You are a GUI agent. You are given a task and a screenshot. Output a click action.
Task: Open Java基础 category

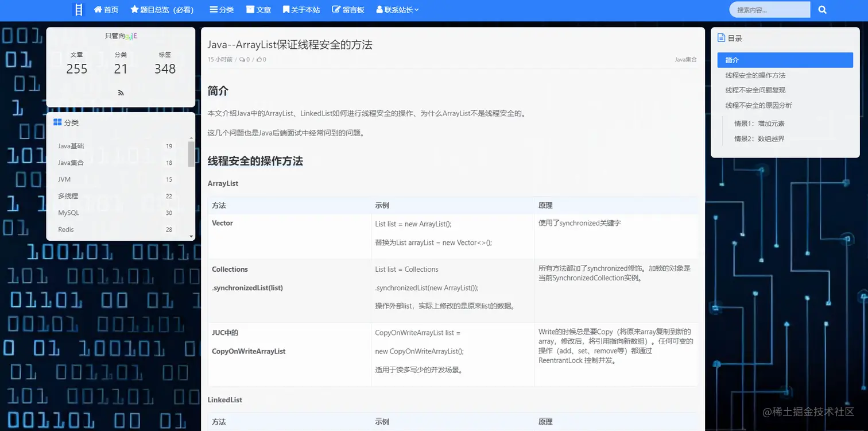(71, 146)
